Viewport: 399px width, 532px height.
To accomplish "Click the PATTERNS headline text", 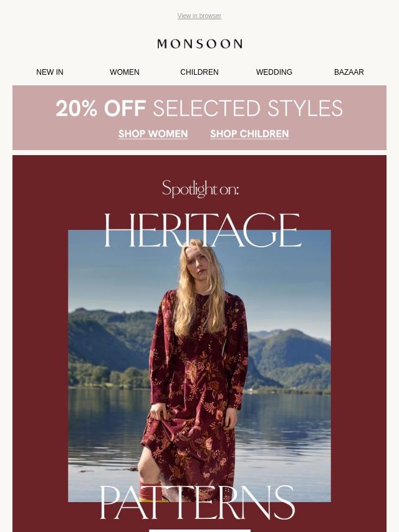I will (x=197, y=503).
